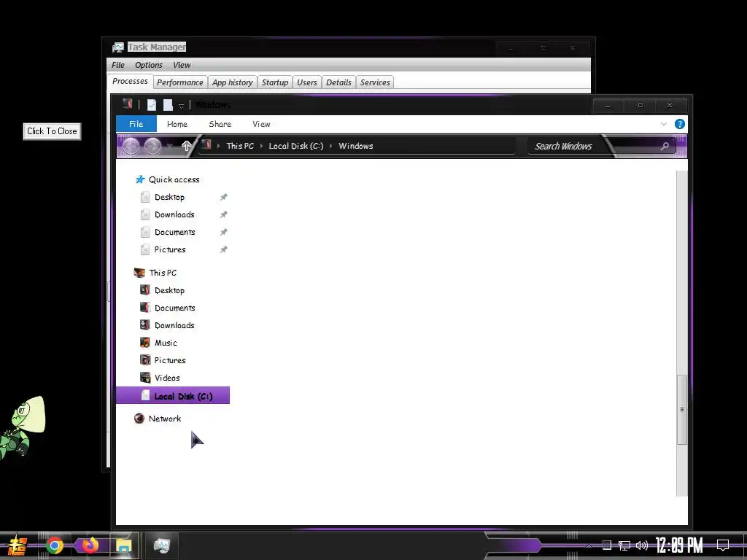
Task: Expand the chevron after This PC in breadcrumb
Action: (x=262, y=146)
